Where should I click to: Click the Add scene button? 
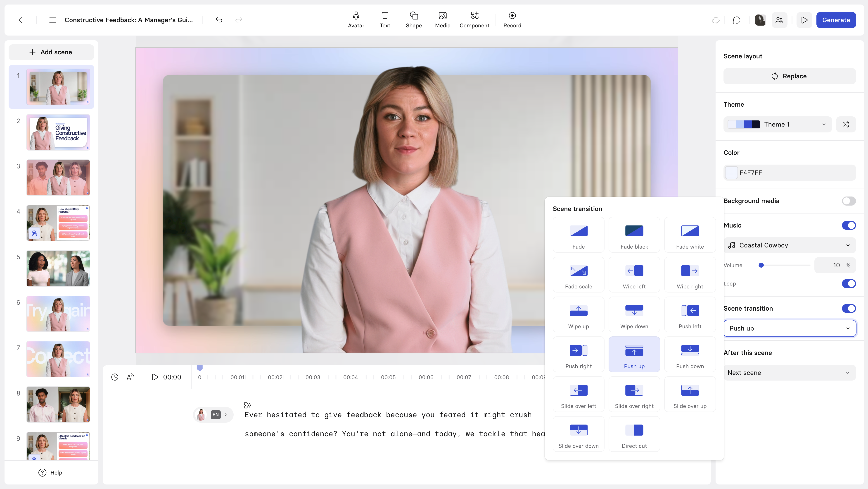(x=51, y=52)
